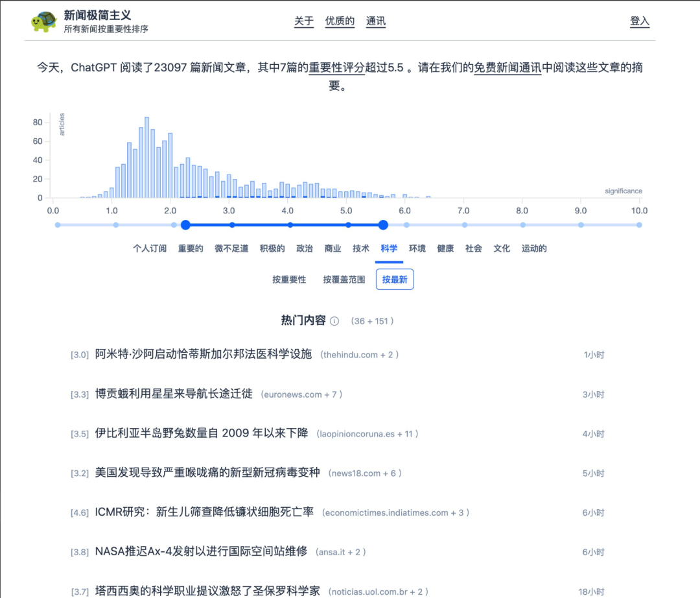Select the 环境 category
Viewport: 700px width, 598px height.
pos(417,248)
